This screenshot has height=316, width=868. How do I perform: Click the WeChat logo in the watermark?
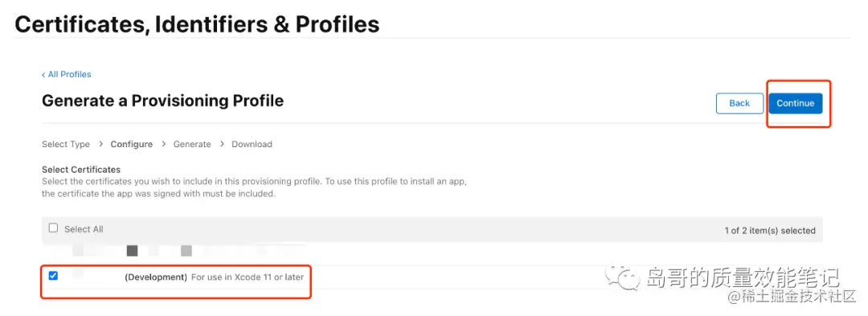coord(622,277)
